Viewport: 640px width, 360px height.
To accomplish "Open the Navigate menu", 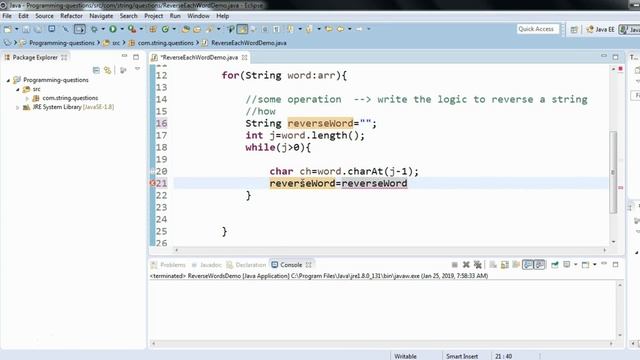I will point(101,16).
